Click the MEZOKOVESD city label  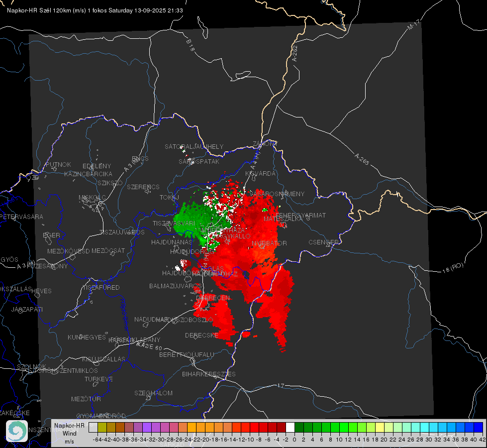(68, 251)
